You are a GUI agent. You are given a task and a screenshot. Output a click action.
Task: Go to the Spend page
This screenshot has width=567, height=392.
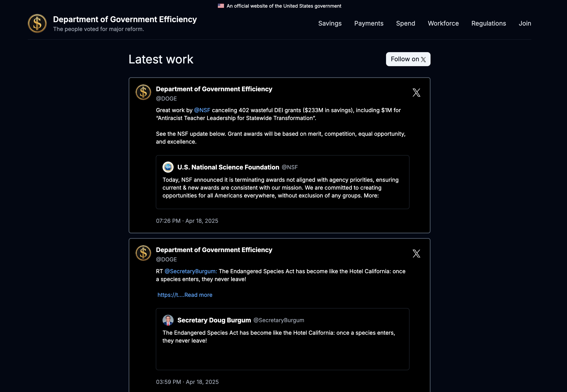[x=405, y=23]
